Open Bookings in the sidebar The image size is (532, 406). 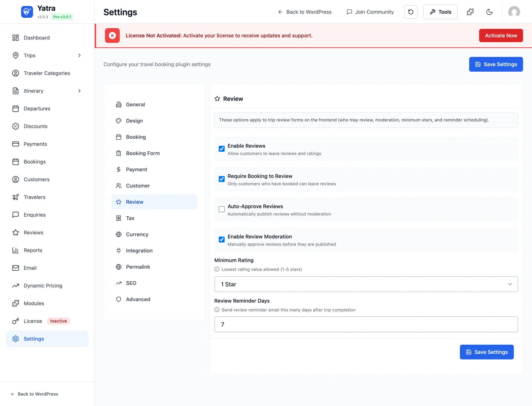(x=47, y=162)
